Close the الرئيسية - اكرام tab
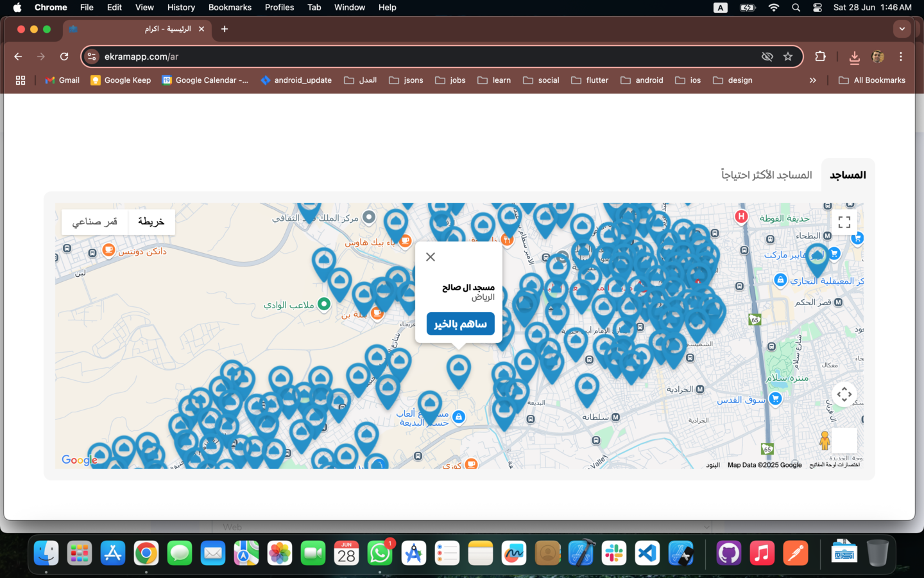 click(x=201, y=29)
